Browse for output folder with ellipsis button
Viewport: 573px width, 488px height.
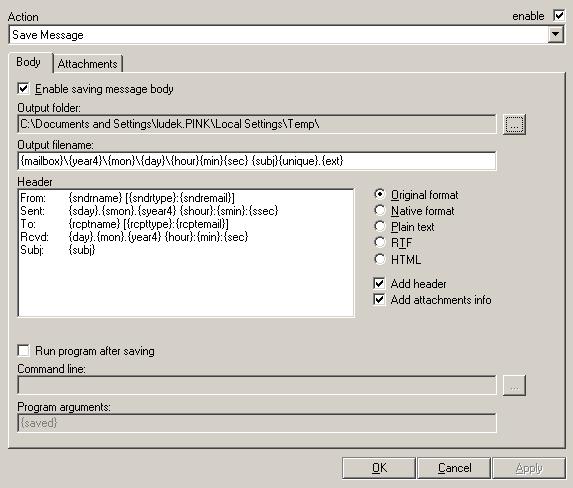tap(514, 124)
